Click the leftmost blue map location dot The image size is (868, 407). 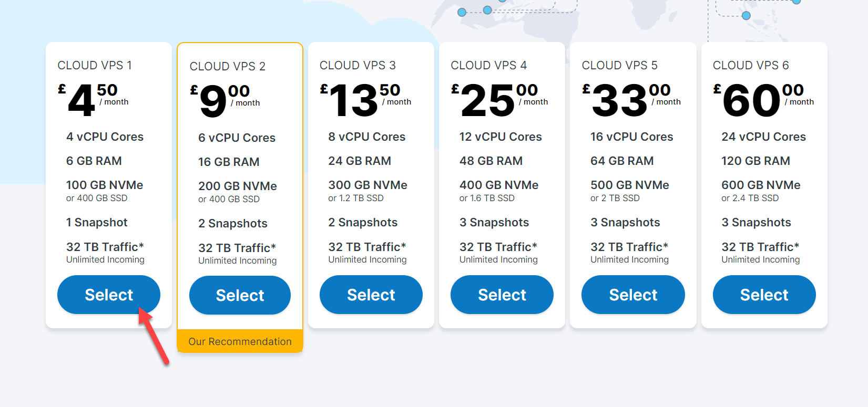click(462, 12)
